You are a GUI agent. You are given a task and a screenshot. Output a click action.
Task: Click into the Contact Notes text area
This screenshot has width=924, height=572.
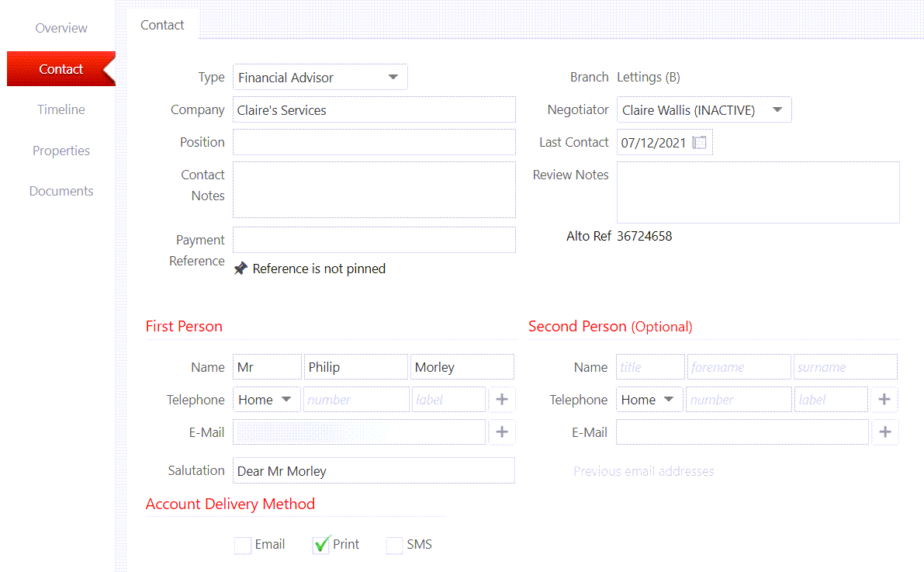[374, 190]
